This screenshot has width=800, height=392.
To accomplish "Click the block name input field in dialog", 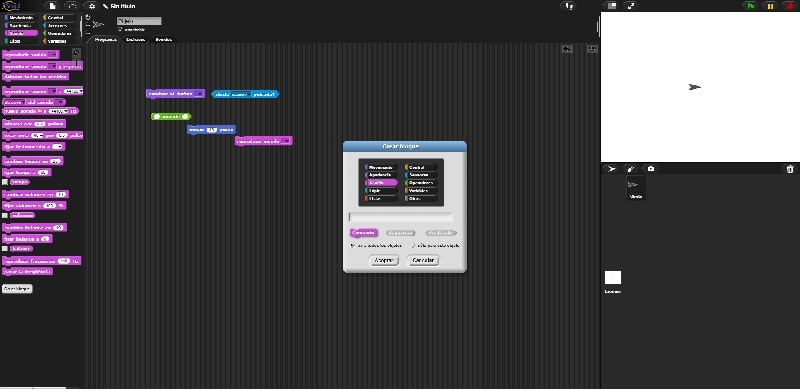I will (401, 217).
